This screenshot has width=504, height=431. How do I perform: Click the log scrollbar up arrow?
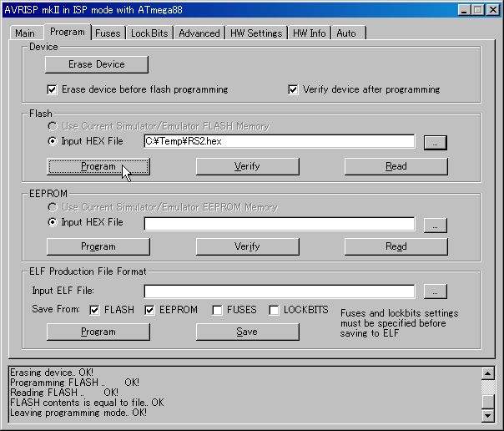pos(488,373)
